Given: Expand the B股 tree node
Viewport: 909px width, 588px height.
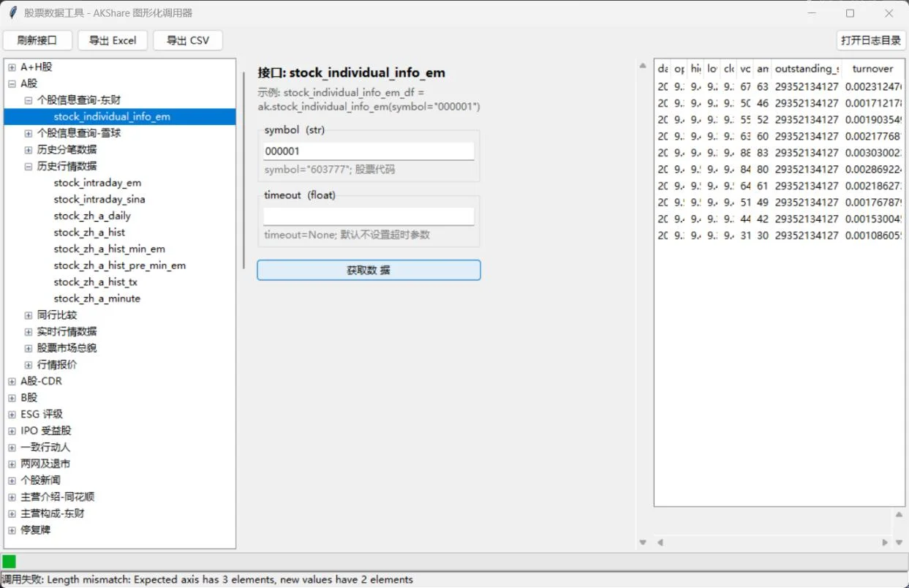Looking at the screenshot, I should [12, 398].
